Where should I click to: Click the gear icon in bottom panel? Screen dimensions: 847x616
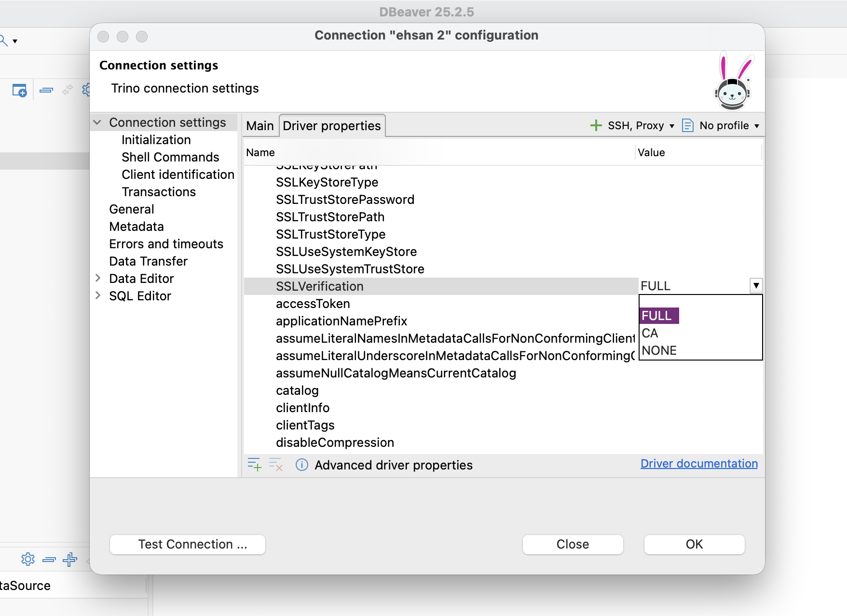click(x=28, y=559)
